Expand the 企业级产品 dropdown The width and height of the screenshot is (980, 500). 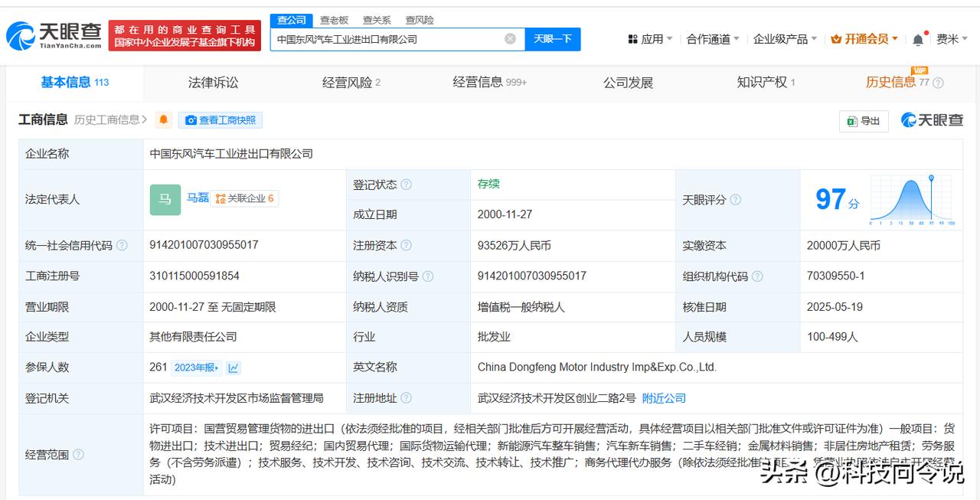coord(785,39)
